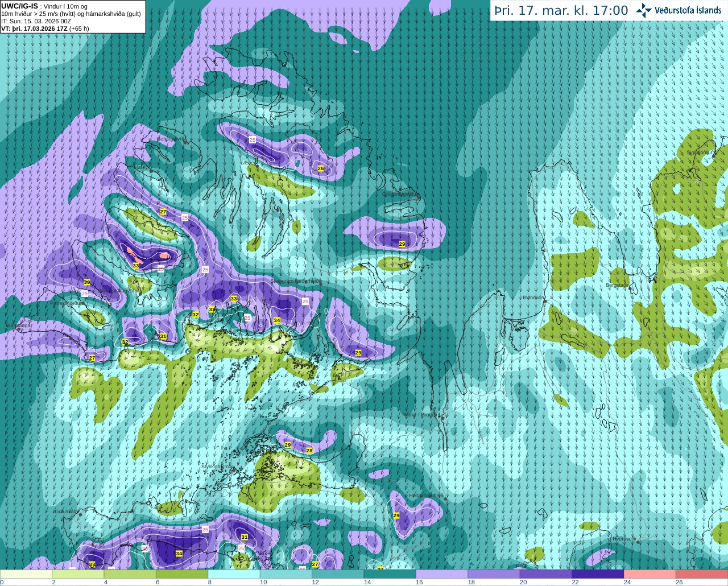This screenshot has height=586, width=728.
Task: Click the Flateyri station label
Action: click(x=142, y=167)
